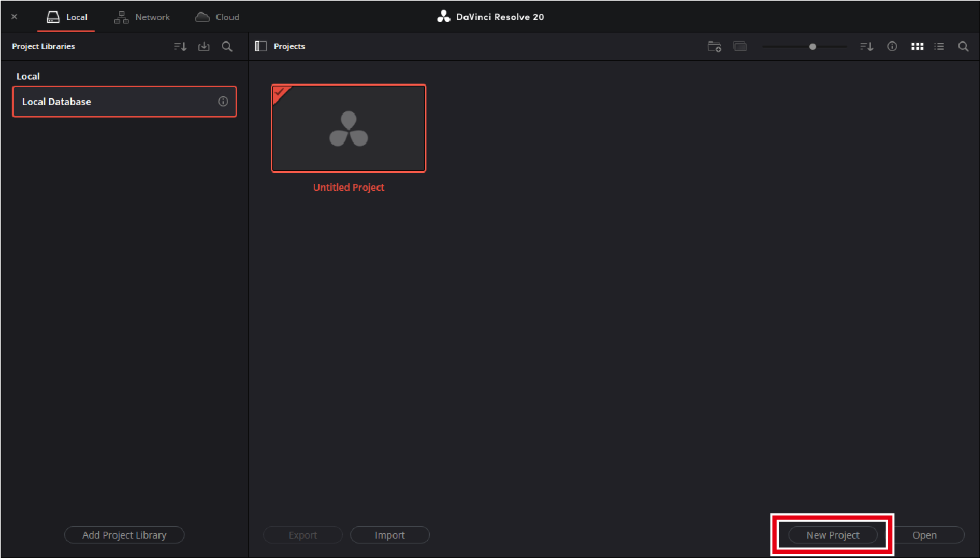The image size is (980, 558).
Task: Click the Import button
Action: tap(390, 534)
